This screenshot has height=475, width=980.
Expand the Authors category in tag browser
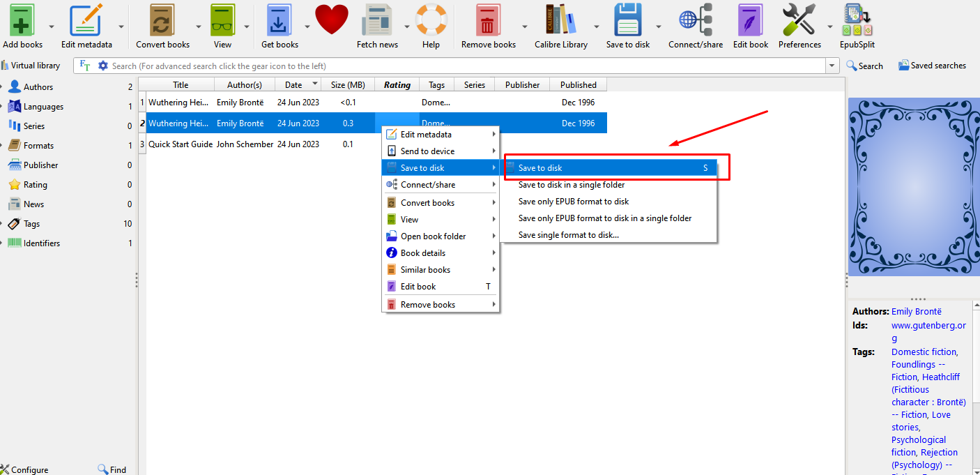point(2,87)
